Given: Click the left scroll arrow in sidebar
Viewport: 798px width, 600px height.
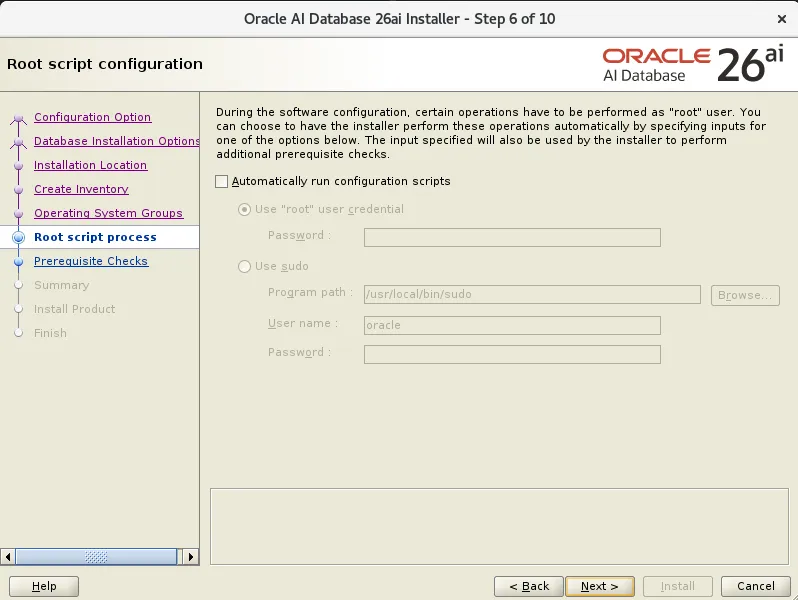Looking at the screenshot, I should point(8,557).
